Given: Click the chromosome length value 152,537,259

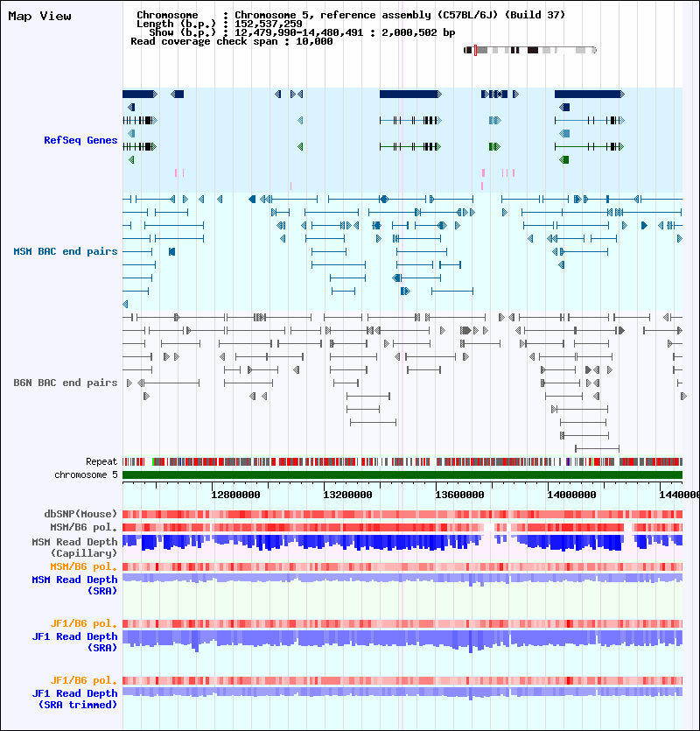Looking at the screenshot, I should point(268,24).
